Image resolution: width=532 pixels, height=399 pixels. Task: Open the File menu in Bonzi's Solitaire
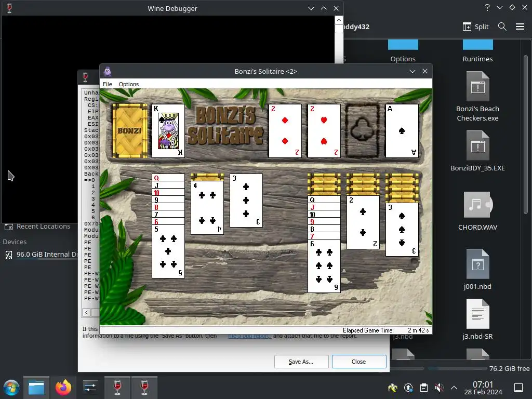(x=107, y=84)
